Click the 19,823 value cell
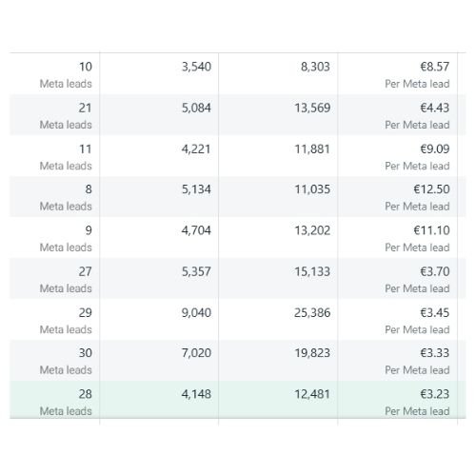The width and height of the screenshot is (476, 476). tap(278, 361)
